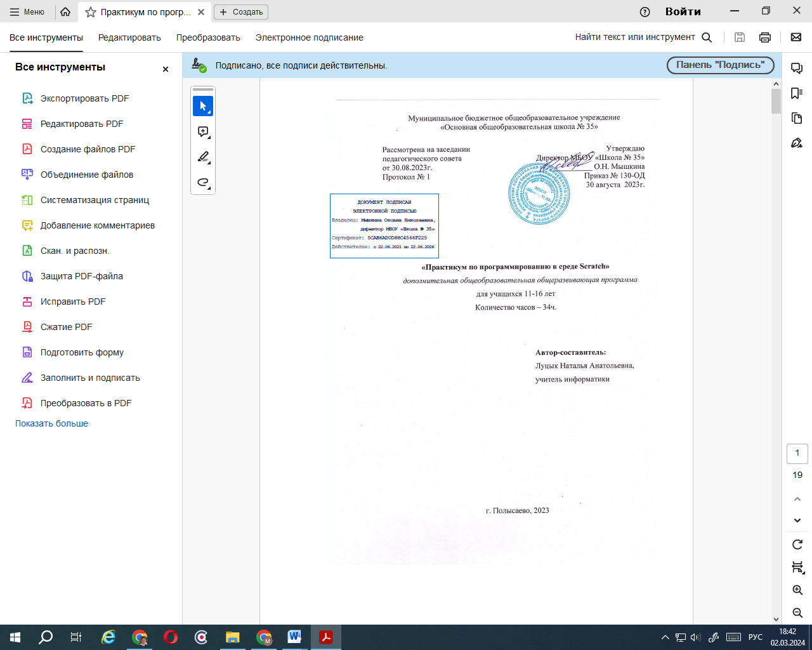This screenshot has width=812, height=650.
Task: Switch to Преобразовать tab
Action: click(208, 37)
